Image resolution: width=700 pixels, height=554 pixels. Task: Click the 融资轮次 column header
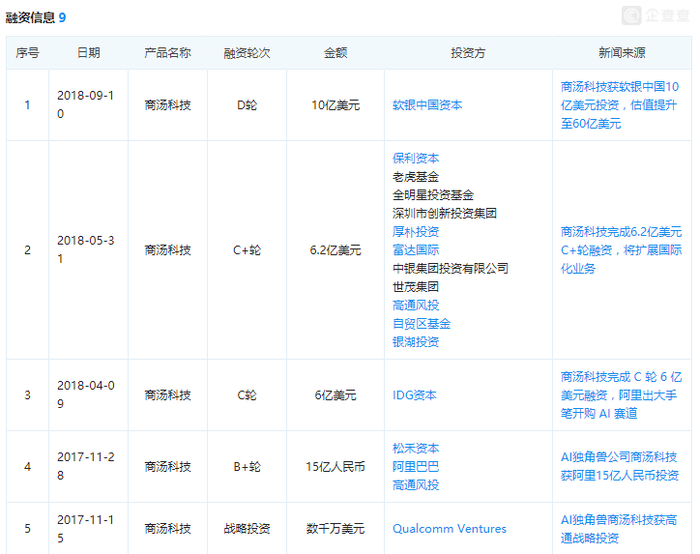point(247,53)
